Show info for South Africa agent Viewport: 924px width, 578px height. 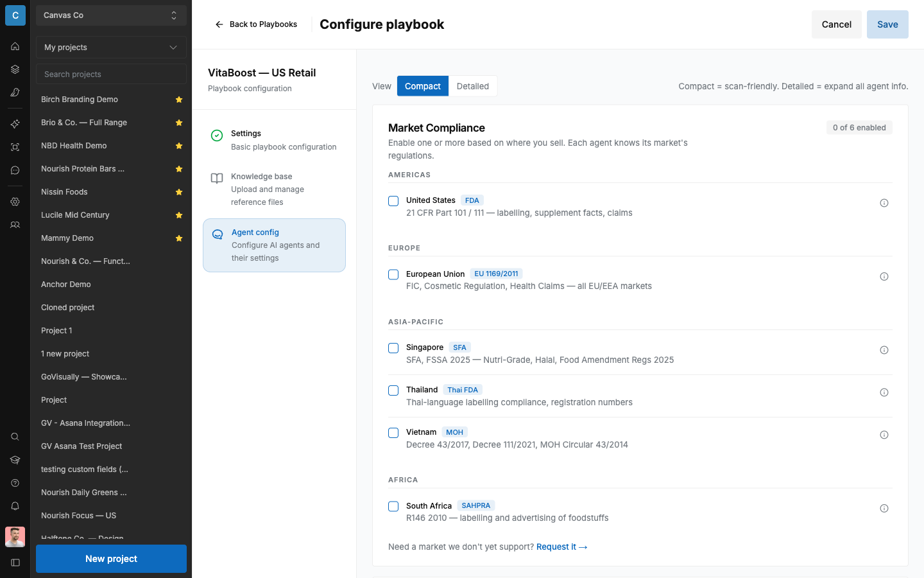[884, 509]
